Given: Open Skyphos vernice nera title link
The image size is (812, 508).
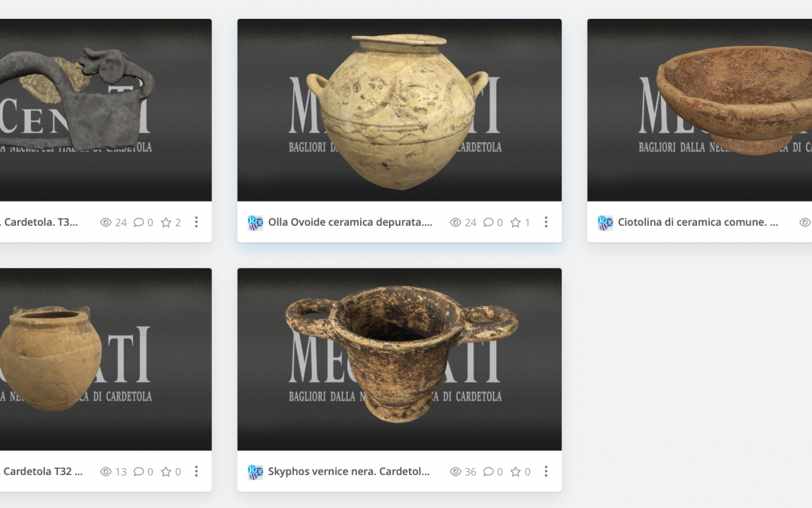Looking at the screenshot, I should (x=349, y=471).
